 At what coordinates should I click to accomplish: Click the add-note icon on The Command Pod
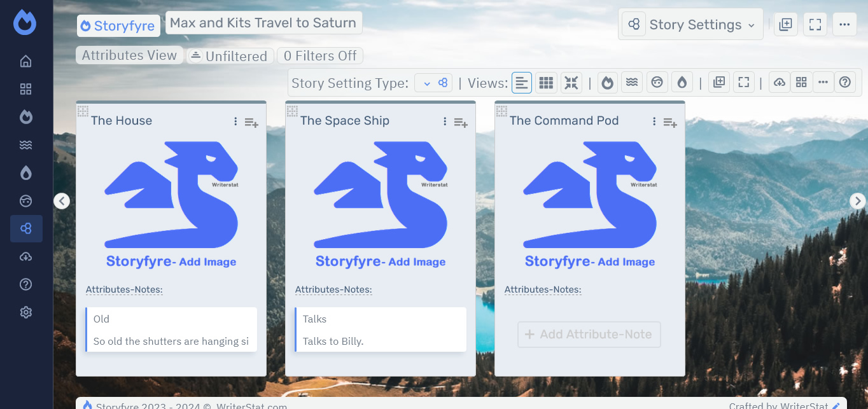(x=670, y=122)
